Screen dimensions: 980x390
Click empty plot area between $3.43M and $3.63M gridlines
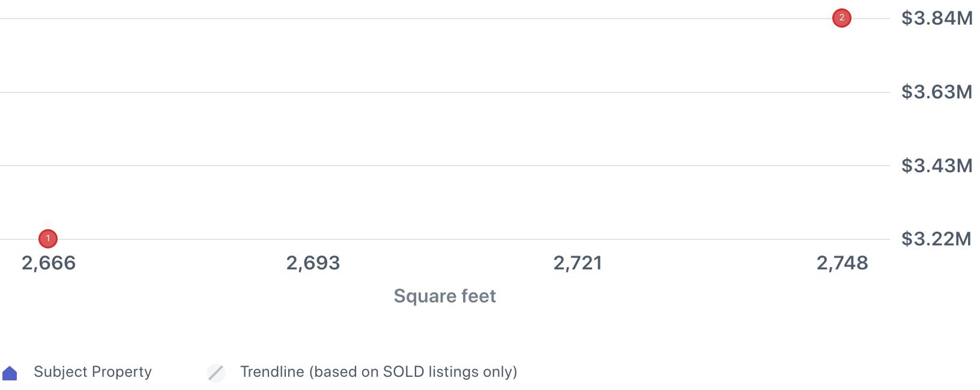tap(444, 129)
